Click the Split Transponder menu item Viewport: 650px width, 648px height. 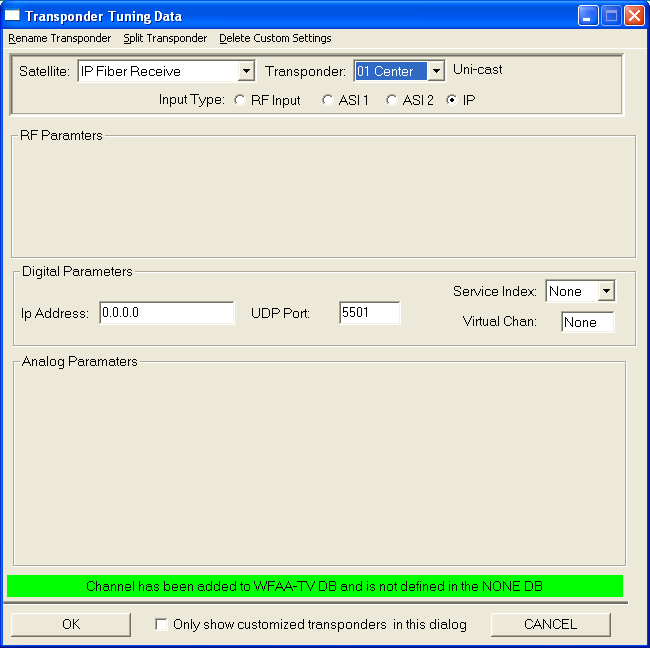165,38
